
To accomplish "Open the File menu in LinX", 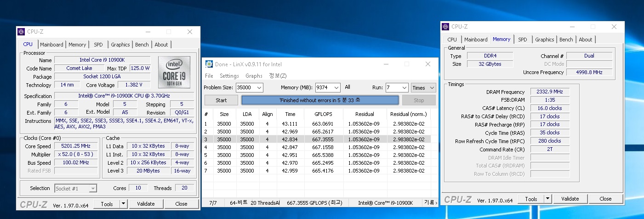I will (x=209, y=76).
